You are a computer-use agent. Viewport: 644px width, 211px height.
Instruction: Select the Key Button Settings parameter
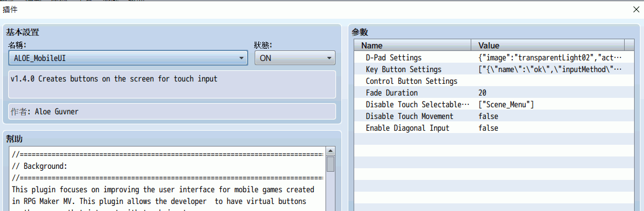point(403,69)
